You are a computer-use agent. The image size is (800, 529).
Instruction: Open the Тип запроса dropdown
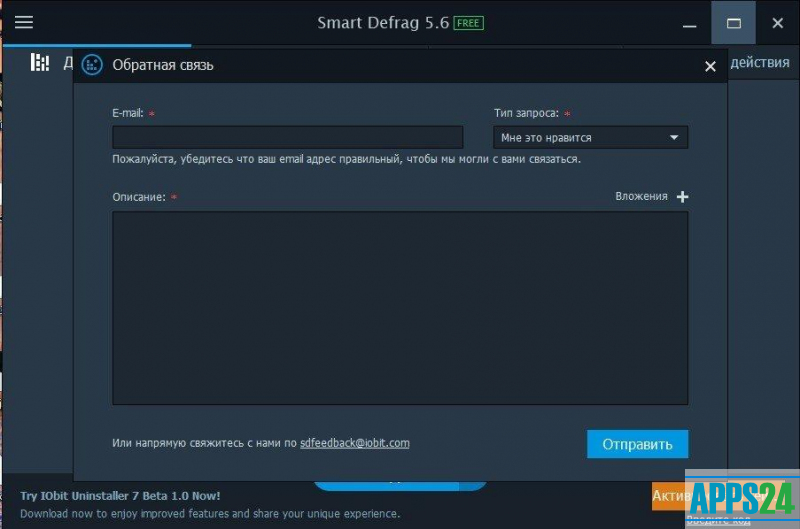click(589, 138)
